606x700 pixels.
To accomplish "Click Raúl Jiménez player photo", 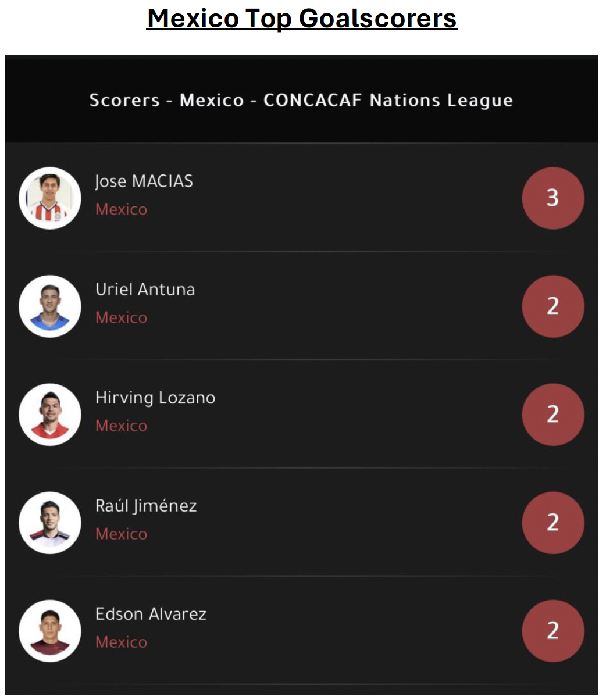I will point(50,523).
